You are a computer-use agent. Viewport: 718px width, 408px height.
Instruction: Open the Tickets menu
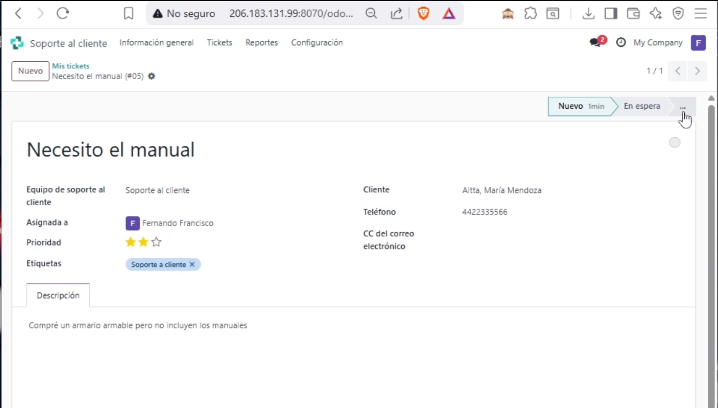coord(219,43)
